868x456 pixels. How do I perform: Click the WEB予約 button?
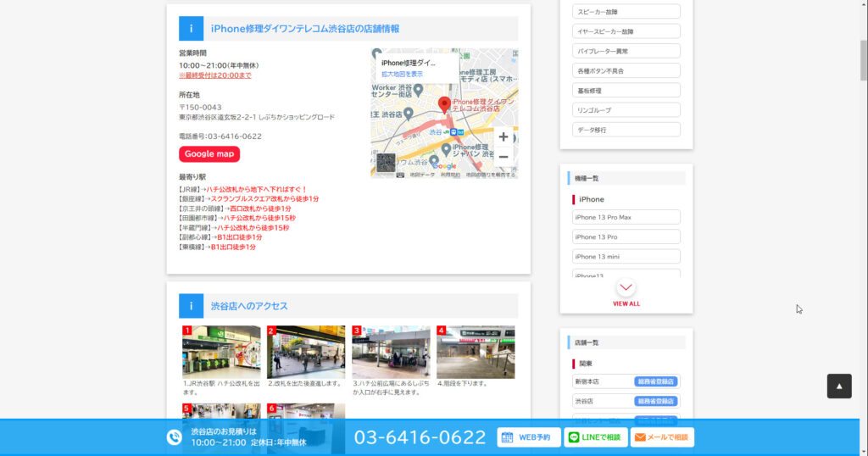coord(529,437)
